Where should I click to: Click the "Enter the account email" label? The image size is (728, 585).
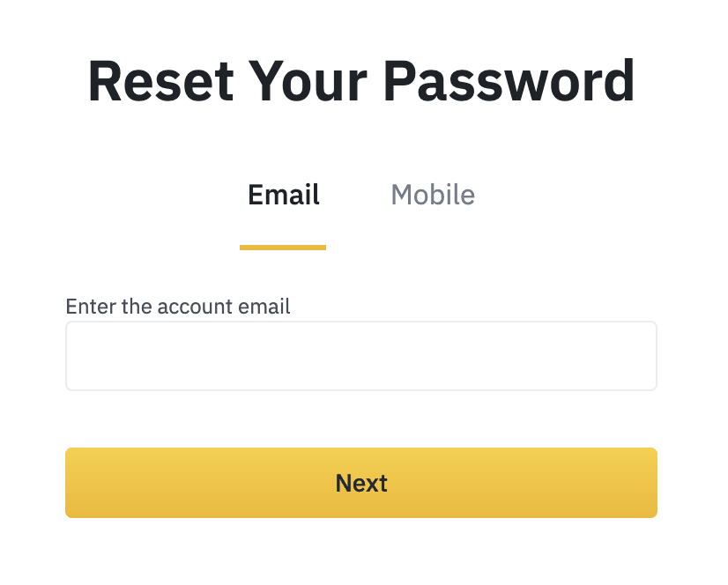[178, 307]
